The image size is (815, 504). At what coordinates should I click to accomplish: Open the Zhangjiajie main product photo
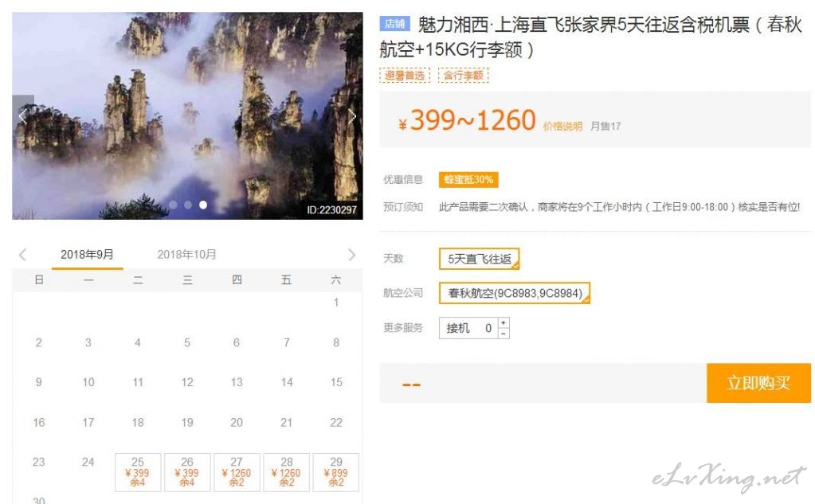pyautogui.click(x=187, y=115)
